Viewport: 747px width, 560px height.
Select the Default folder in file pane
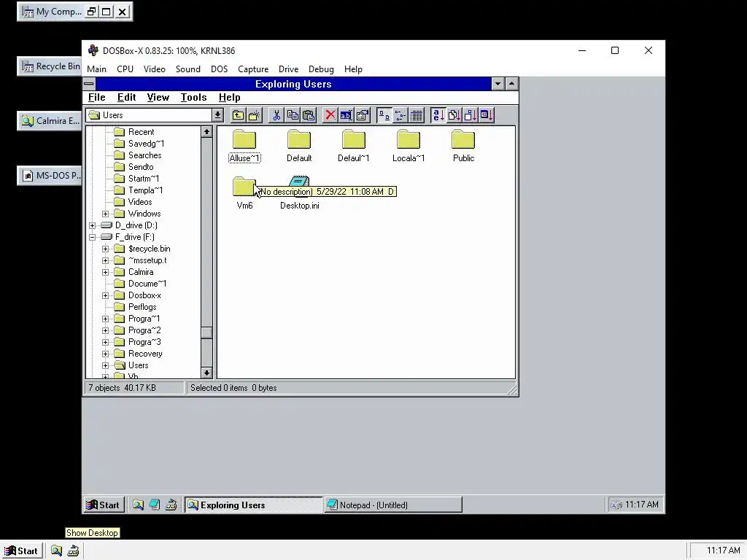(x=299, y=146)
